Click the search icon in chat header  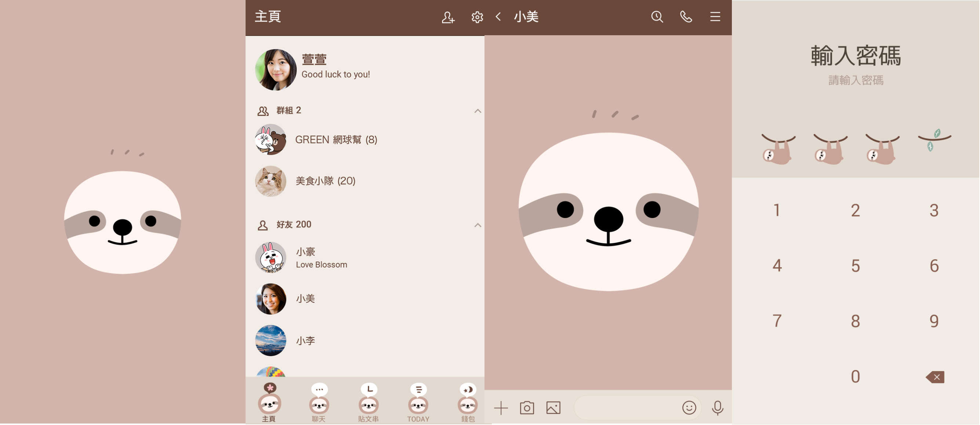657,17
